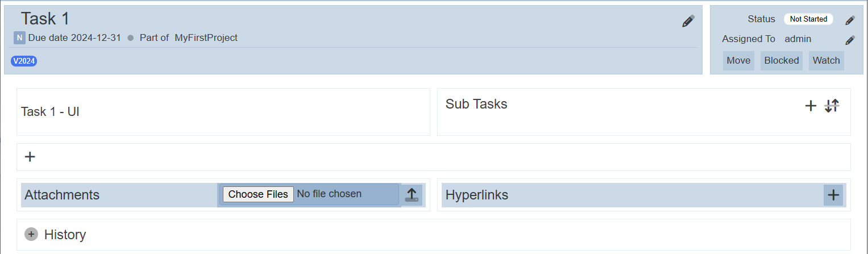The image size is (868, 254).
Task: Add a new section using the plus below the description
Action: [x=30, y=157]
